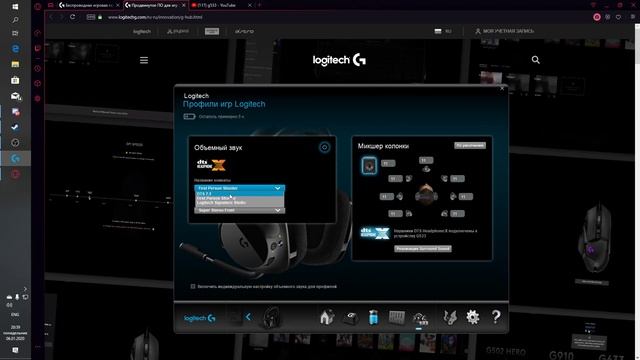Reload the browser page
The height and width of the screenshot is (360, 640).
click(x=72, y=17)
